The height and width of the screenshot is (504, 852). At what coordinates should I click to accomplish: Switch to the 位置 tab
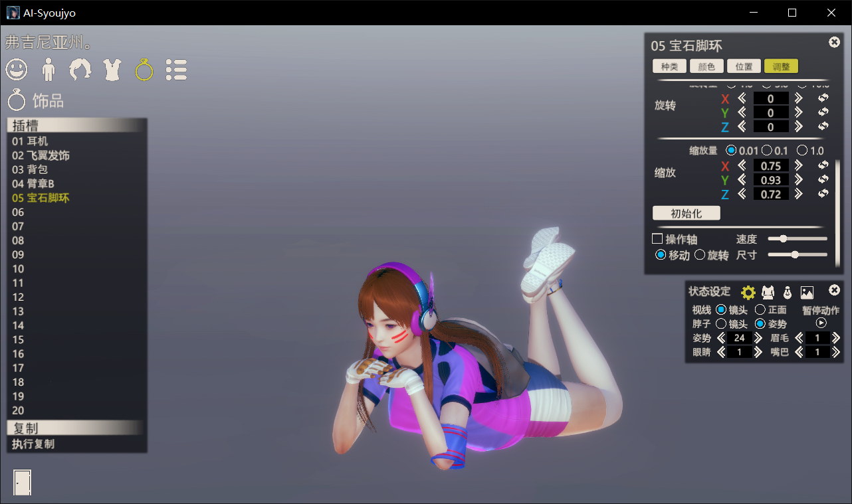point(744,66)
